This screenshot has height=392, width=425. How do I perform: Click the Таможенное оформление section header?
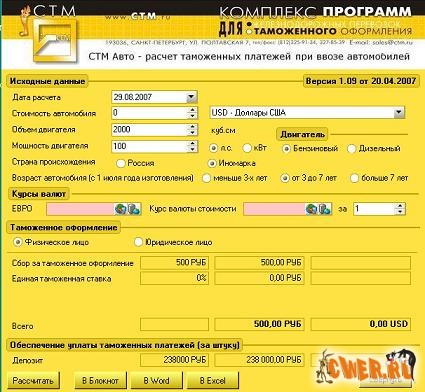click(x=63, y=228)
